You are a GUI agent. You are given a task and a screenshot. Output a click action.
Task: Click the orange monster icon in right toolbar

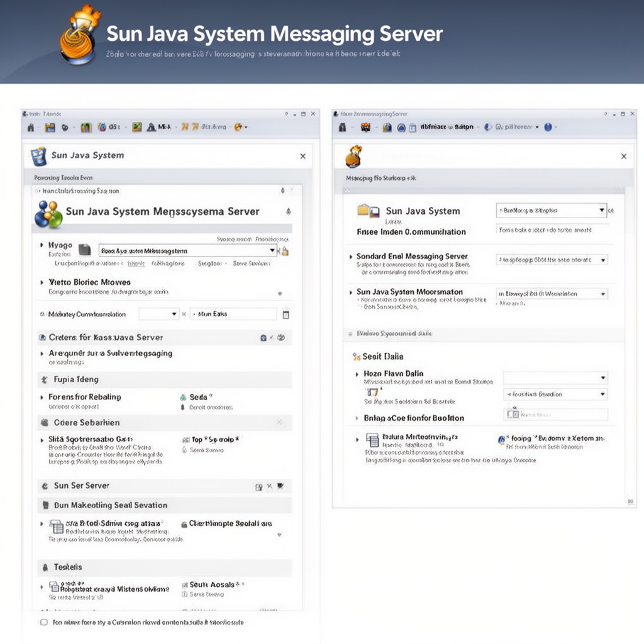365,127
